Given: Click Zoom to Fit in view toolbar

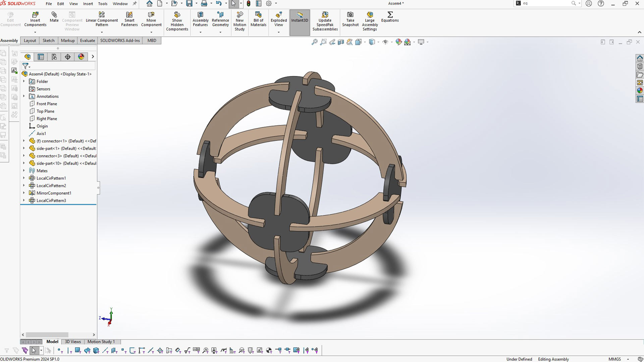Looking at the screenshot, I should pos(315,42).
